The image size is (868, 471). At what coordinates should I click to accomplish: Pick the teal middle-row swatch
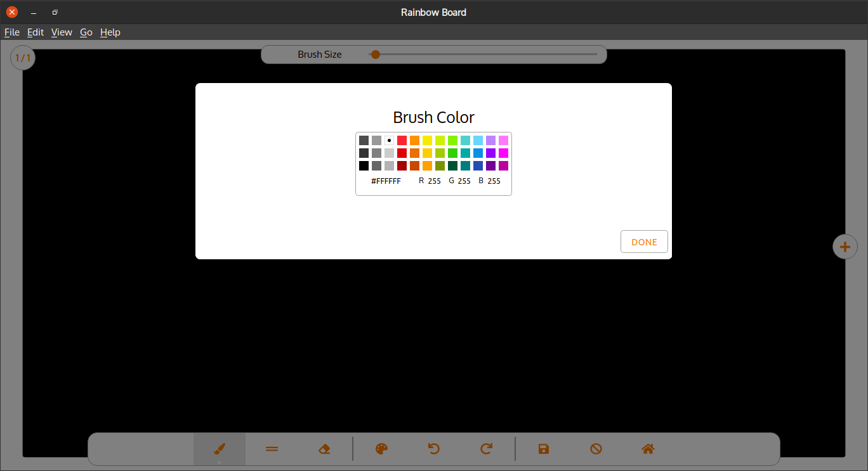point(465,153)
